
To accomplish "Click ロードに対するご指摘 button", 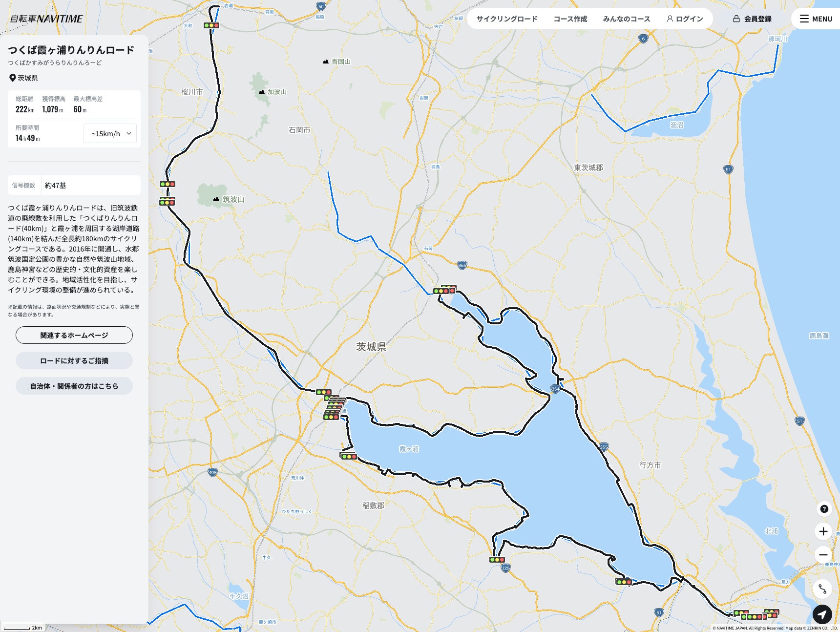I will point(74,360).
